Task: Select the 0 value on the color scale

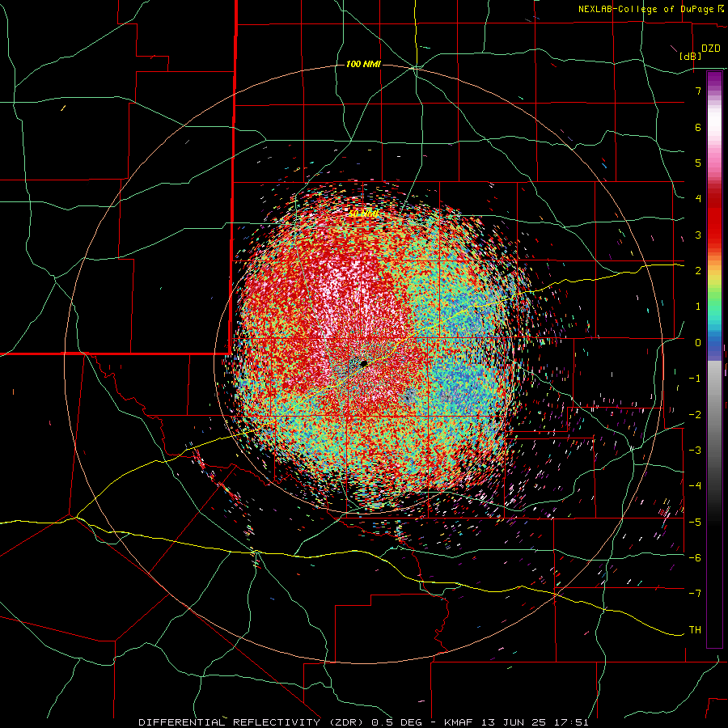Action: 698,343
